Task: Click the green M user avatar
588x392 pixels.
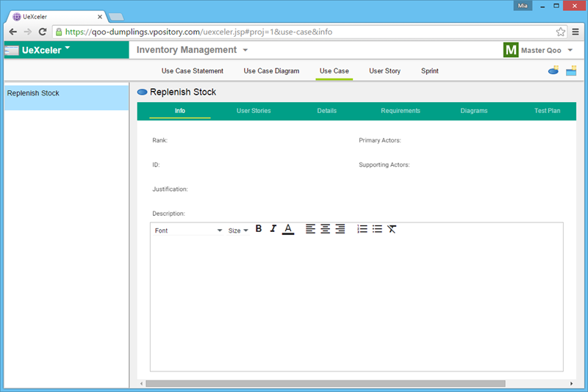Action: (510, 50)
